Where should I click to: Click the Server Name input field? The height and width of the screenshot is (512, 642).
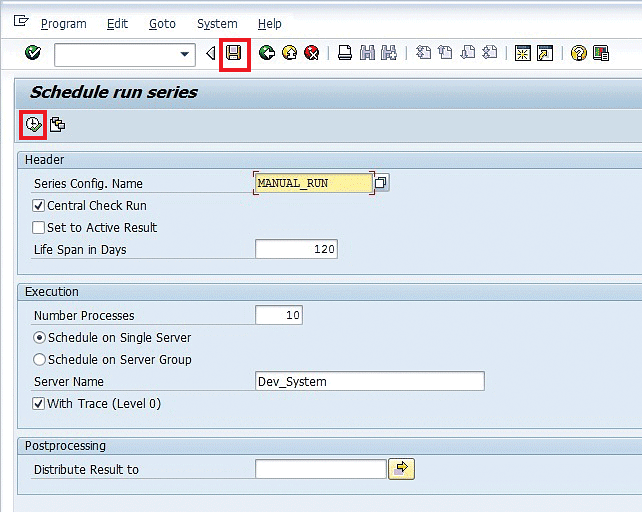click(x=370, y=381)
